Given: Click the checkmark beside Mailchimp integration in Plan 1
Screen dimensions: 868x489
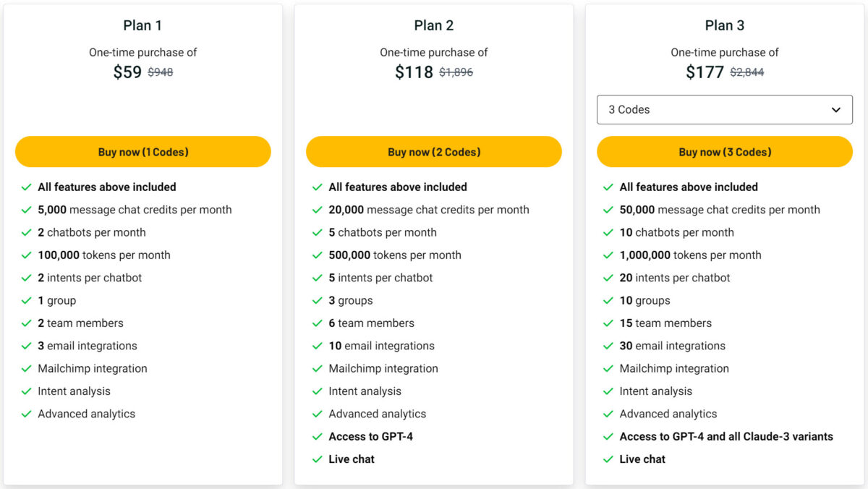Looking at the screenshot, I should [x=27, y=368].
